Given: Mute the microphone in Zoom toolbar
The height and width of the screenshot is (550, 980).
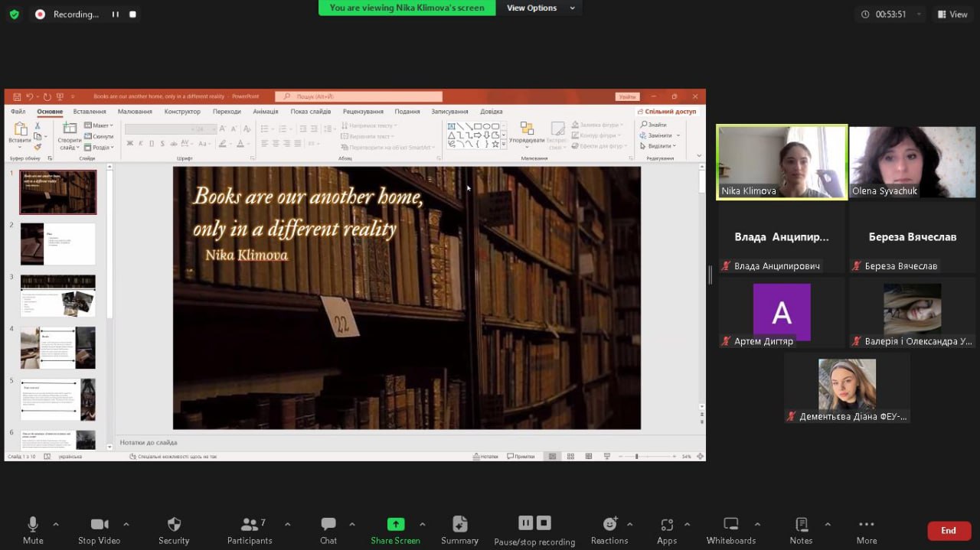Looking at the screenshot, I should click(x=33, y=524).
